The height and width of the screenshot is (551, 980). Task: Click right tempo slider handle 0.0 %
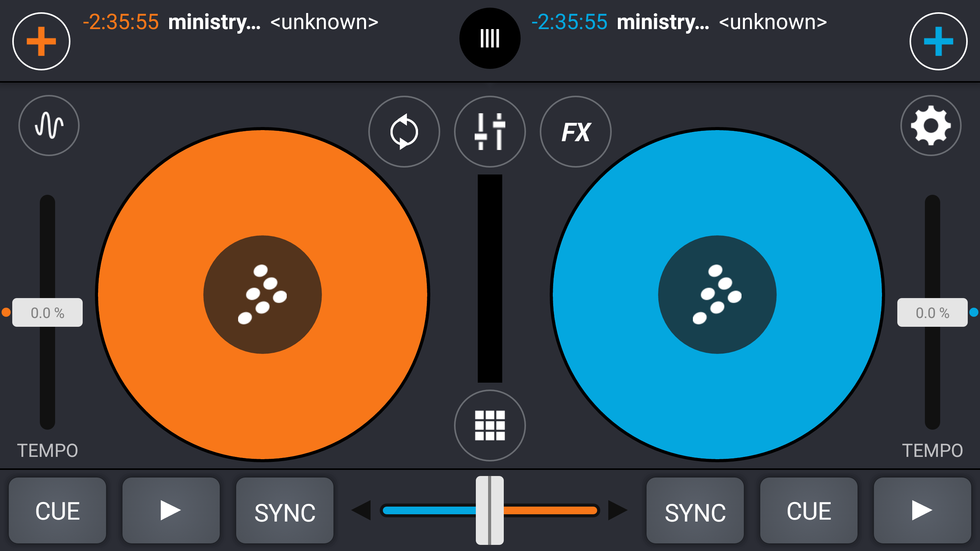point(932,312)
